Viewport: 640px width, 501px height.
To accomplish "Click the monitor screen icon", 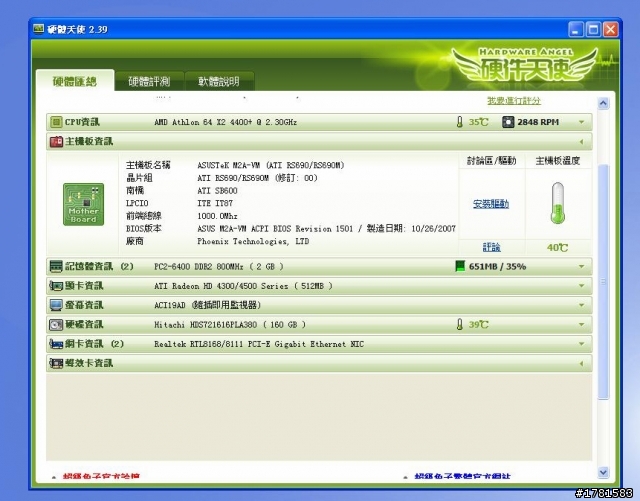I will tap(56, 305).
